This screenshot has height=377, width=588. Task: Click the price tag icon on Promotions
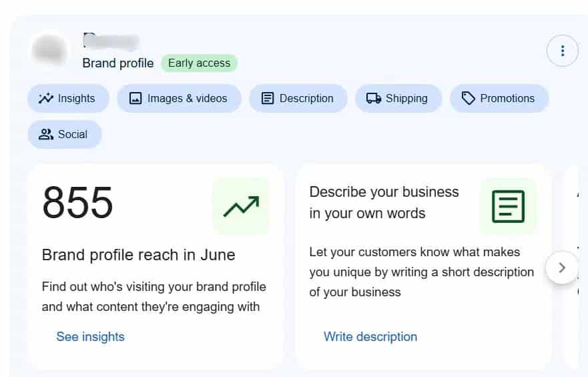468,98
